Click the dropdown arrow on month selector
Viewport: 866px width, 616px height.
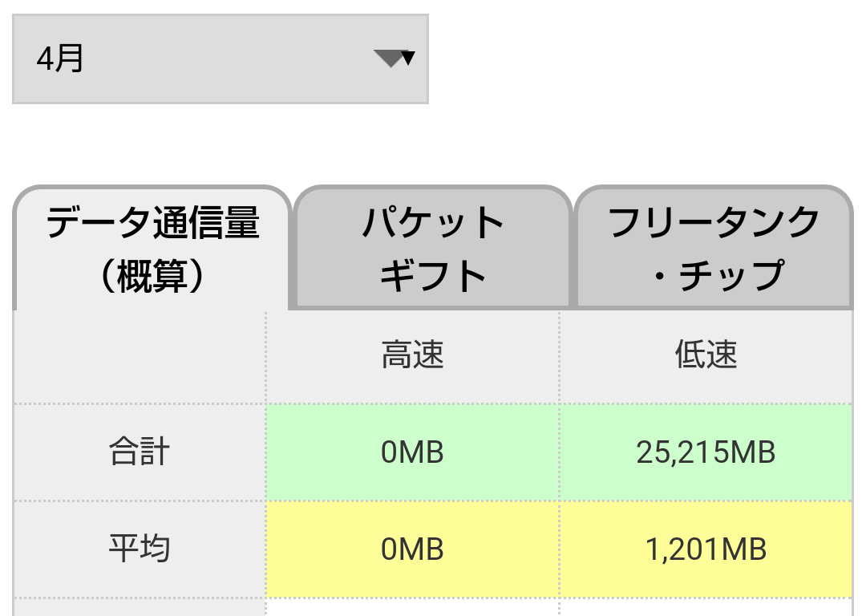(395, 59)
